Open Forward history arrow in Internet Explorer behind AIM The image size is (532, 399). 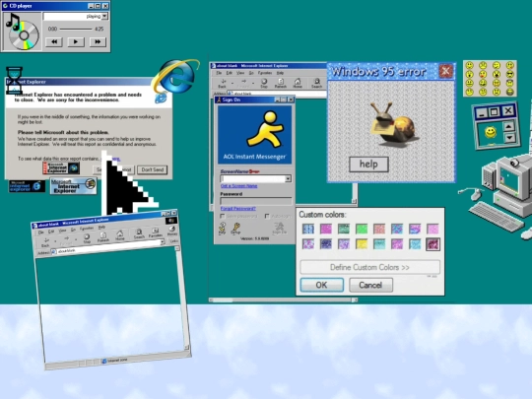tap(253, 83)
